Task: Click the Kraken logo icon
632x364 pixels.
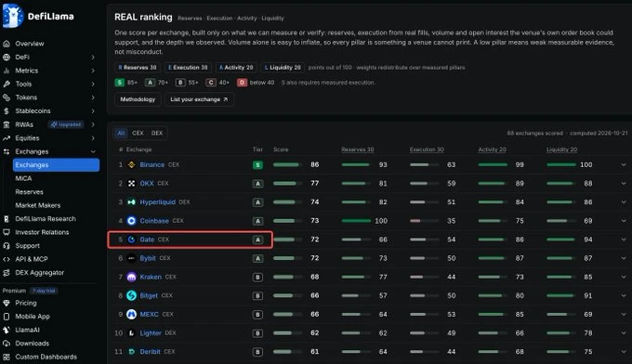Action: point(131,277)
